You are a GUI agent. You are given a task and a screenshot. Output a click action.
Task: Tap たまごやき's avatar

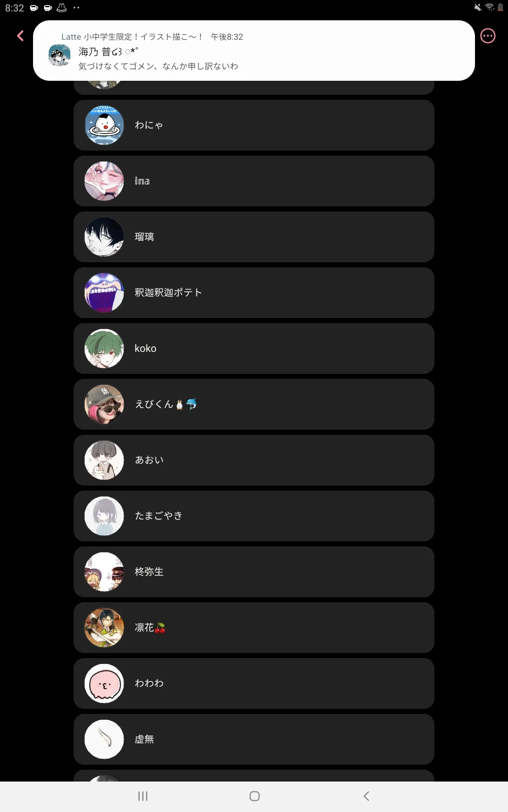pyautogui.click(x=104, y=516)
